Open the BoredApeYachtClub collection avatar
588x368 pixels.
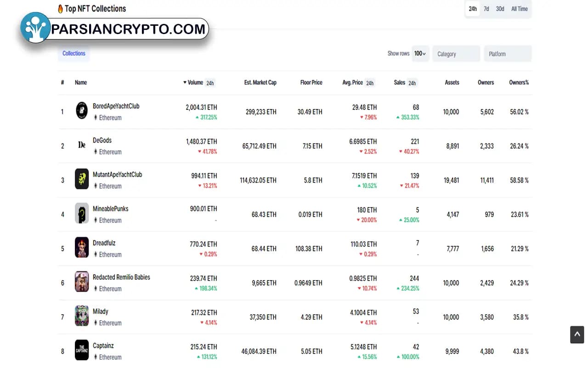coord(82,110)
